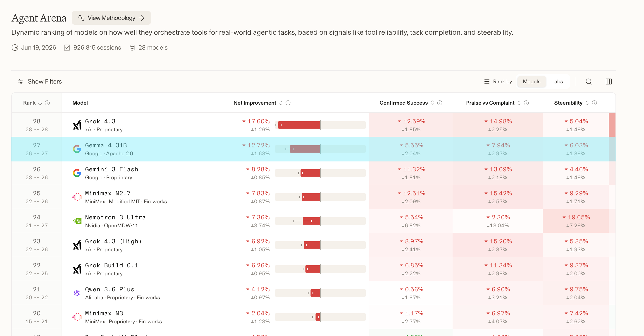
Task: Click the Alibaba logo for Qwen 3.6 Plus
Action: pyautogui.click(x=77, y=293)
